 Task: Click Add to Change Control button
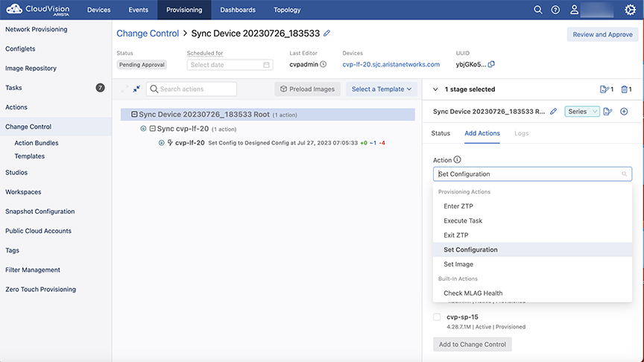(473, 344)
